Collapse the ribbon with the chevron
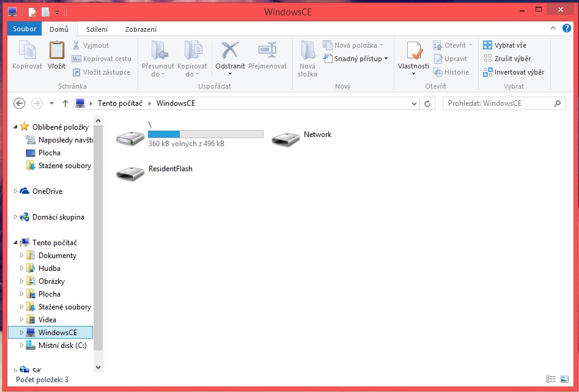This screenshot has width=579, height=392. (x=553, y=28)
